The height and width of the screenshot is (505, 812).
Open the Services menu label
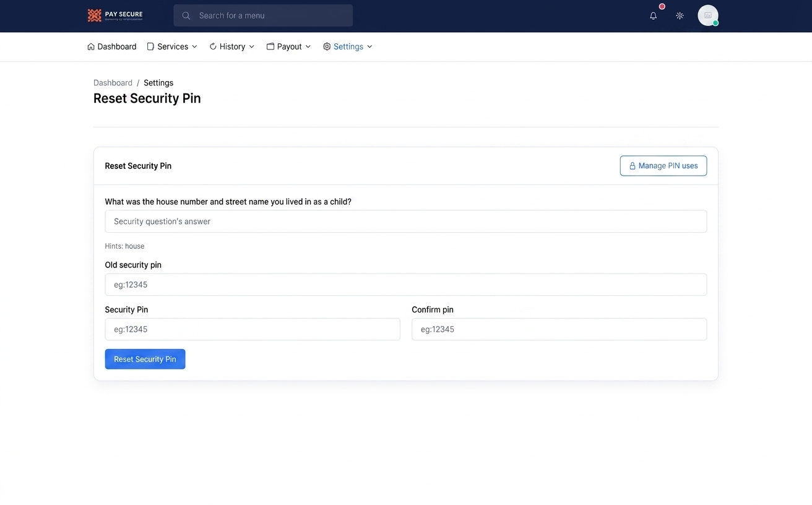173,46
